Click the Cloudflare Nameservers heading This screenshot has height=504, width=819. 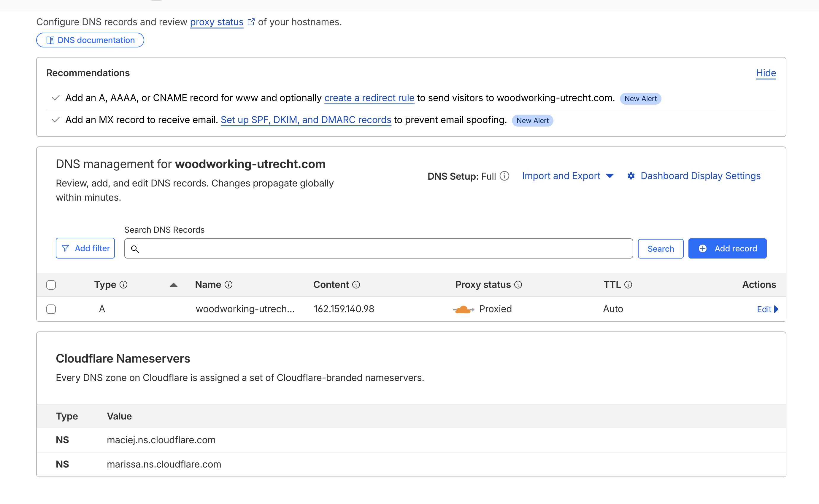pyautogui.click(x=123, y=359)
